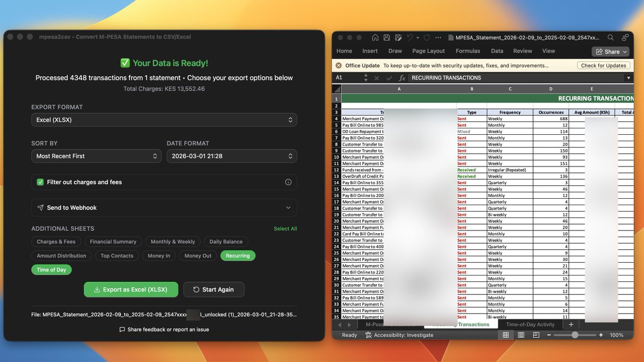Click the zoom out minus button

click(x=548, y=335)
